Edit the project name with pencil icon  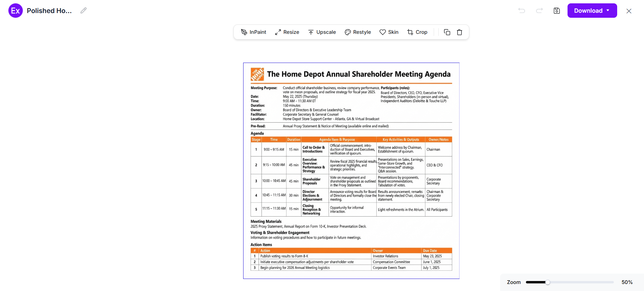tap(84, 11)
